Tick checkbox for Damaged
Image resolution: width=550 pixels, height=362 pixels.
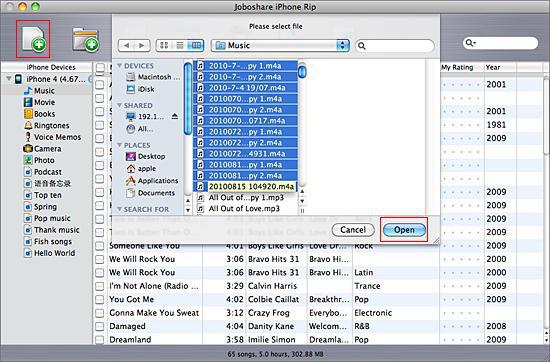(x=100, y=327)
